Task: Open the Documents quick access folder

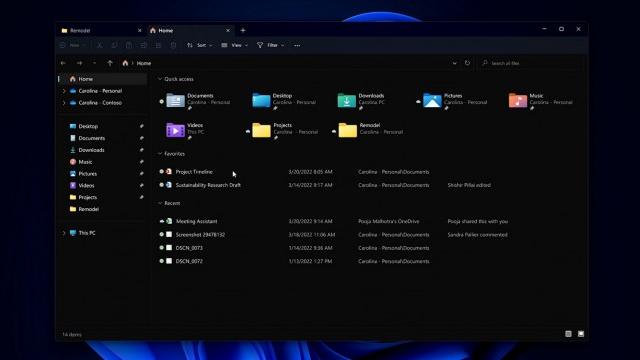Action: (197, 100)
